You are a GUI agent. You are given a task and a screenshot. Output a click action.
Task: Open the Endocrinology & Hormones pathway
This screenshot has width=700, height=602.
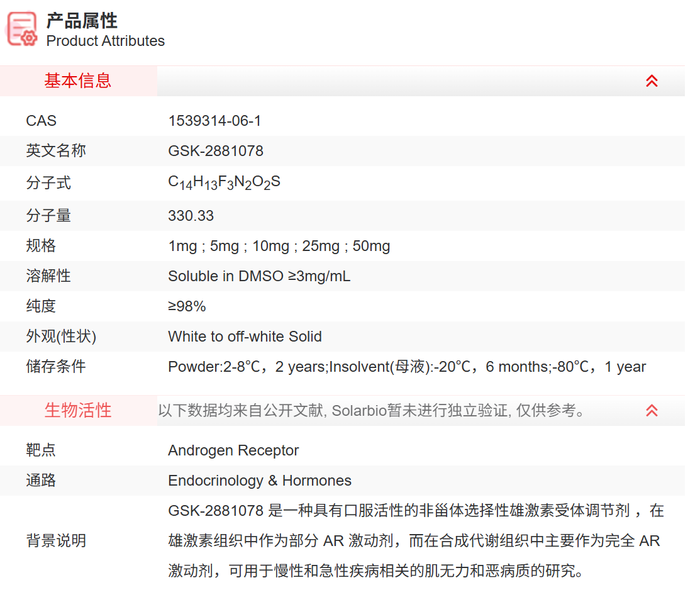(x=260, y=481)
